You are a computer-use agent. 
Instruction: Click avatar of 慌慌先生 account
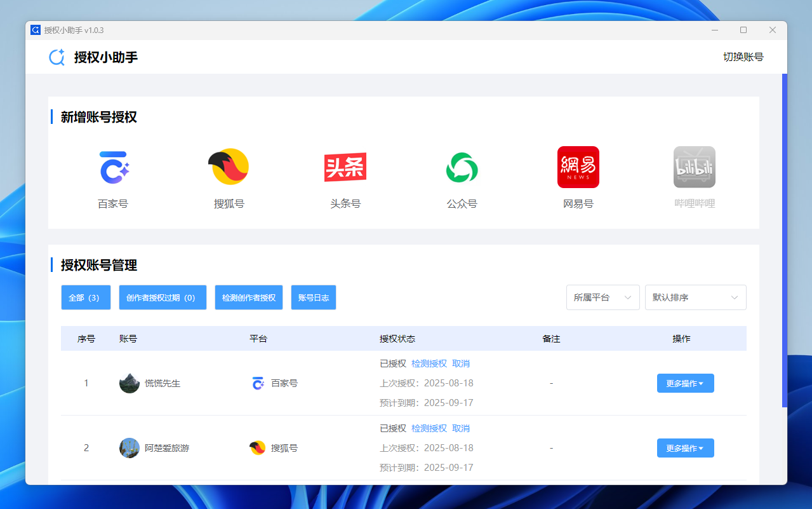click(130, 383)
